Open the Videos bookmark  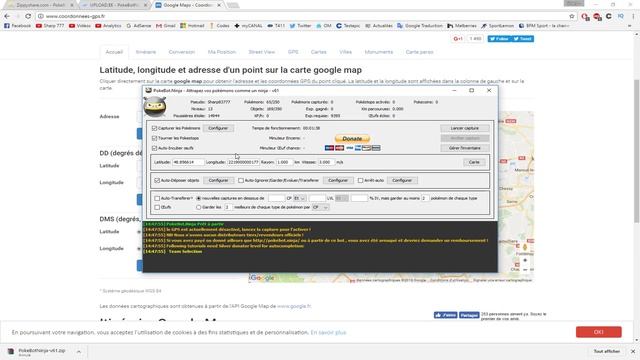pos(80,25)
